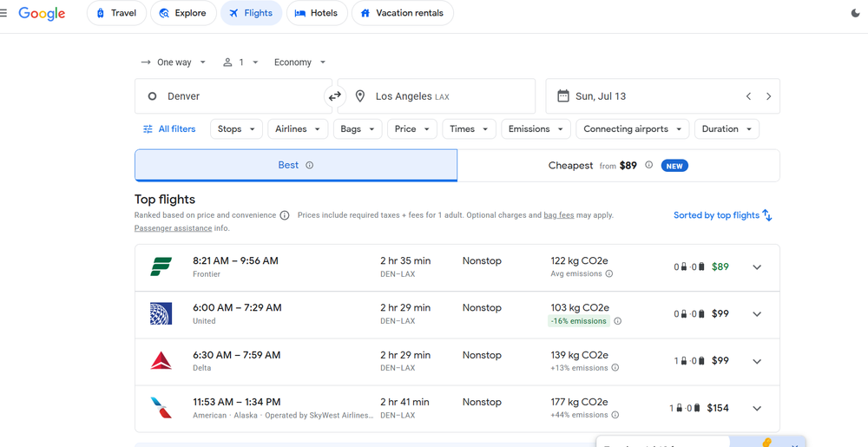Image resolution: width=868 pixels, height=447 pixels.
Task: Open the Passenger assistance link
Action: [x=173, y=228]
